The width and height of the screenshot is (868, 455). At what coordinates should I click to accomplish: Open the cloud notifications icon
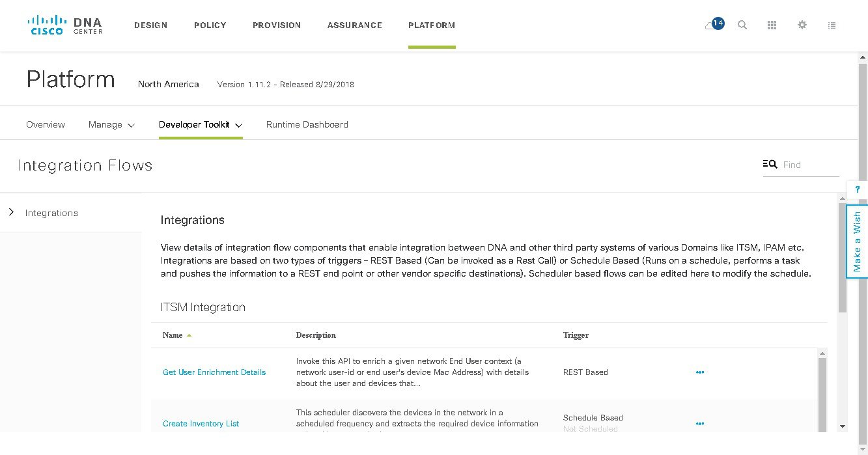[714, 25]
